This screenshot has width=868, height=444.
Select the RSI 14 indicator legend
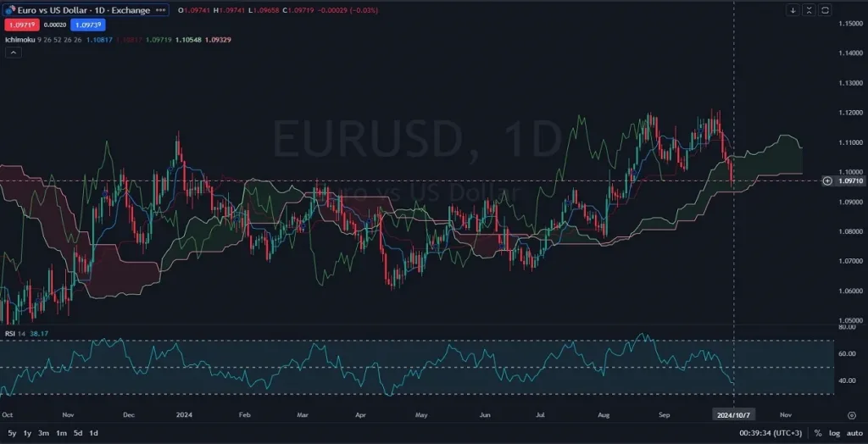coord(15,333)
